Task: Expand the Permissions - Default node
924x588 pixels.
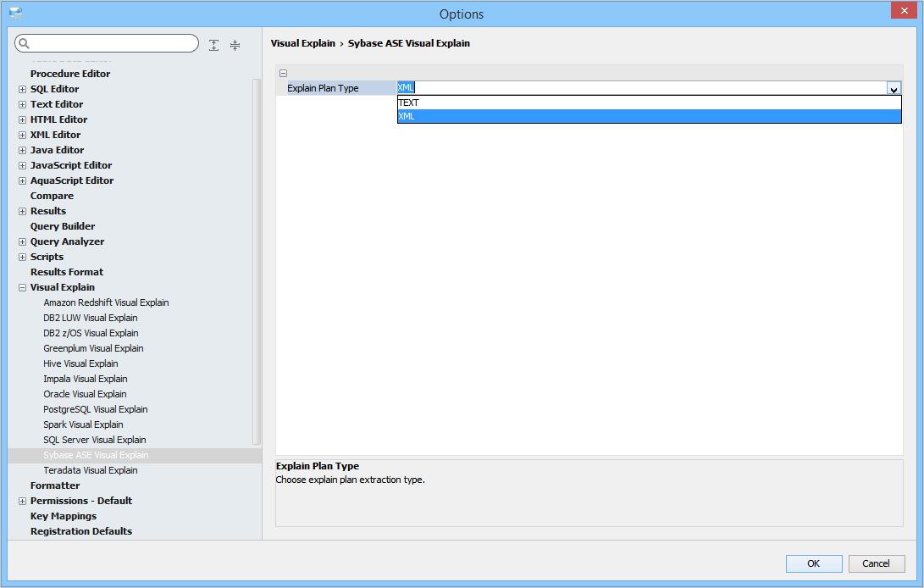Action: (22, 502)
